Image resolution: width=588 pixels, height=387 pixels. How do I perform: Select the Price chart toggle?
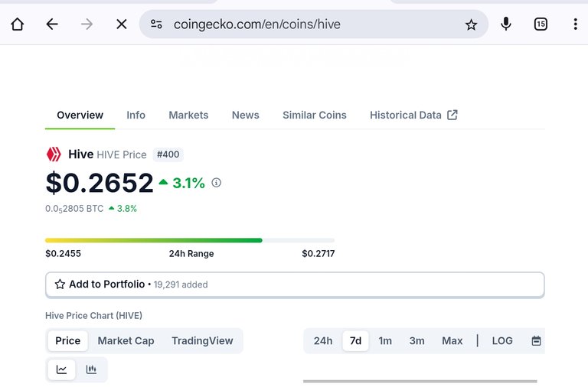[x=68, y=340]
